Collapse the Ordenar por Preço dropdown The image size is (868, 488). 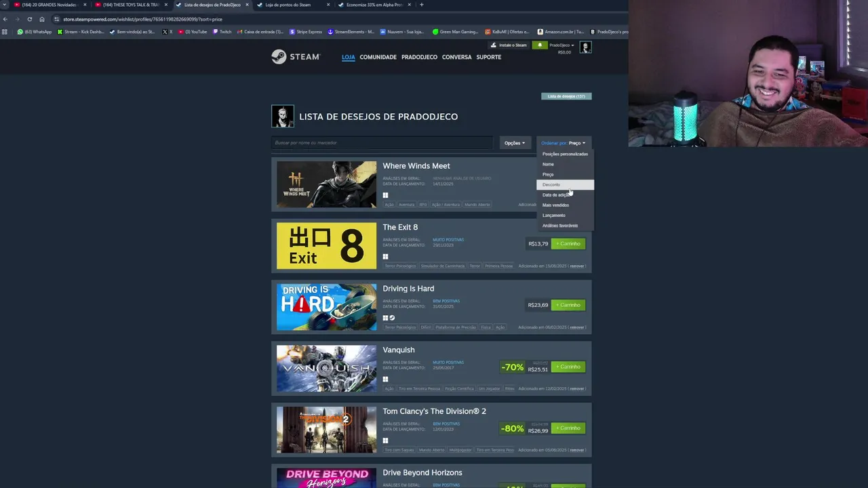pos(564,143)
